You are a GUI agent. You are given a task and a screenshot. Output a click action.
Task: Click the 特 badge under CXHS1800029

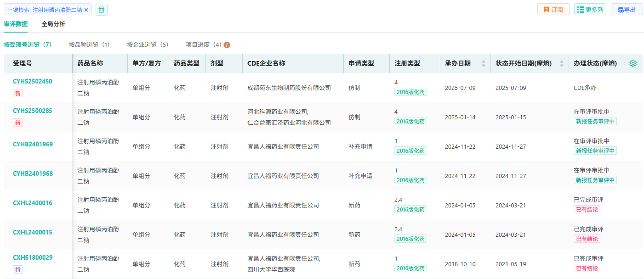18,269
